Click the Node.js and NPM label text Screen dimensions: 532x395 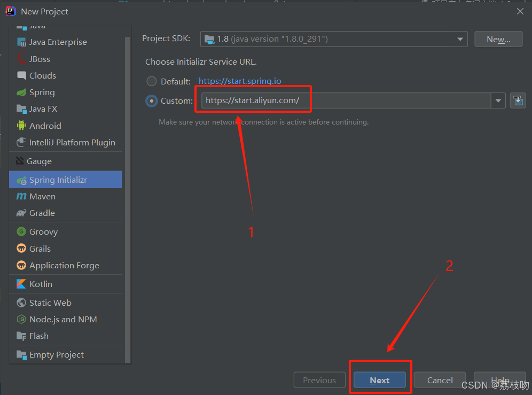pos(63,320)
